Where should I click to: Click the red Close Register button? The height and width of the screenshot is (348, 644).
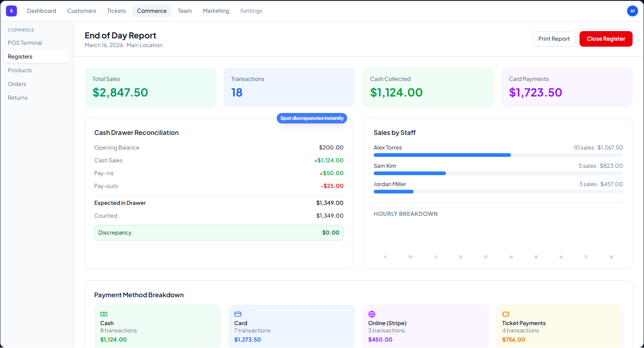click(x=606, y=39)
